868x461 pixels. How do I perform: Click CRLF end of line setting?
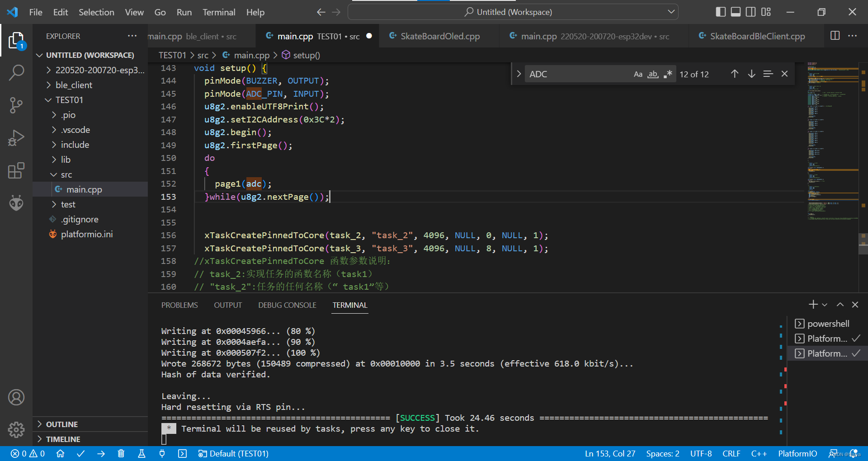(x=731, y=453)
